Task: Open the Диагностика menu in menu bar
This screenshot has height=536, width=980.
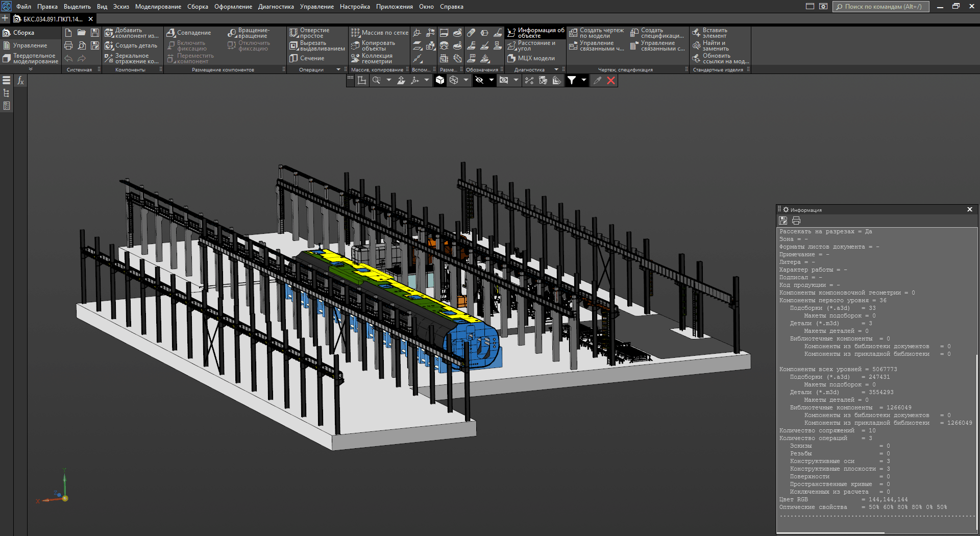Action: click(x=276, y=7)
